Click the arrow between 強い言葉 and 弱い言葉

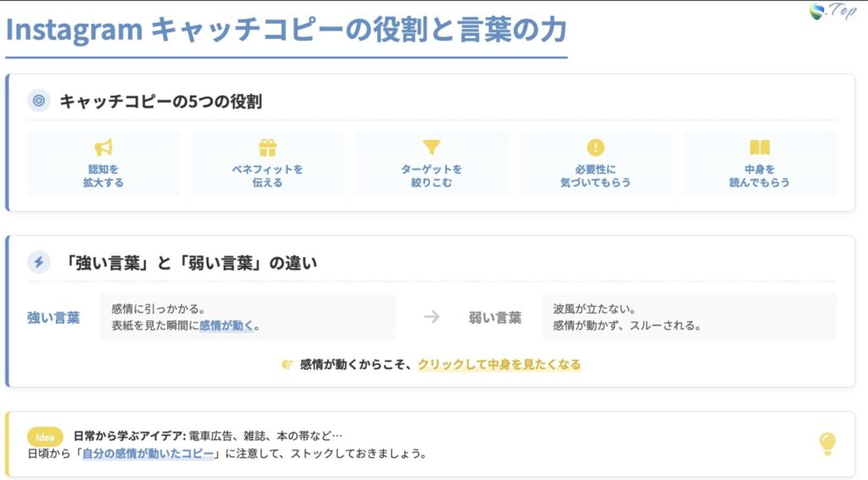(431, 317)
